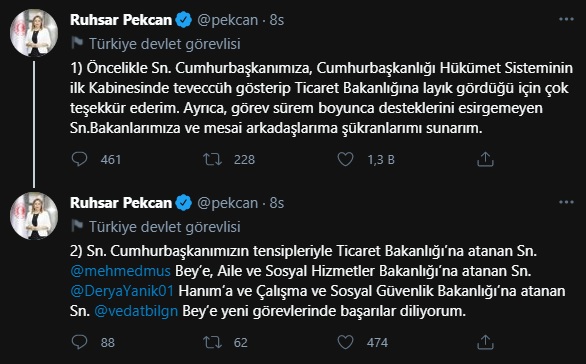This screenshot has height=364, width=586.
Task: Open the first tweet's 8s timestamp
Action: click(x=277, y=20)
